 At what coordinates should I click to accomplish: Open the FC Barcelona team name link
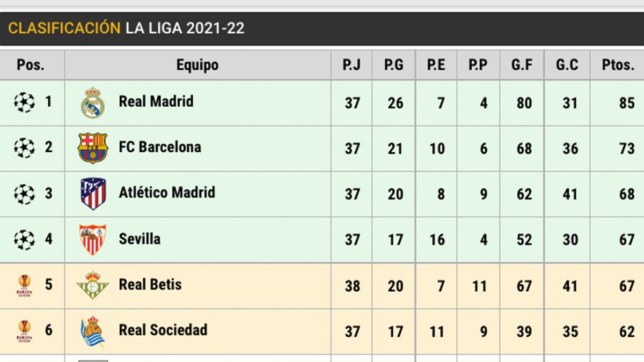coord(160,147)
